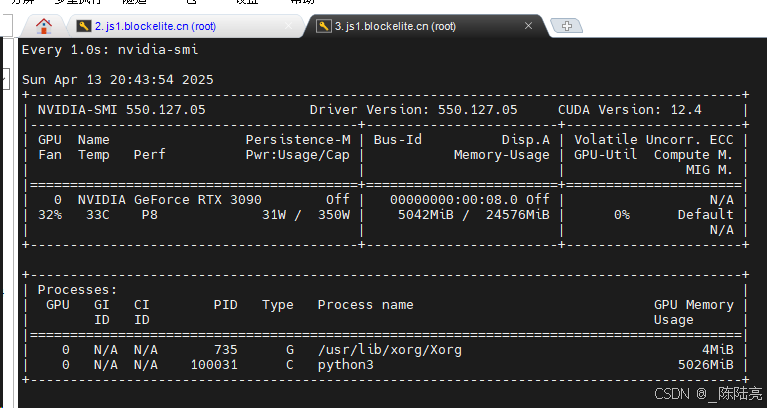Image resolution: width=767 pixels, height=408 pixels.
Task: Click the 'Process name' column header
Action: coord(365,305)
